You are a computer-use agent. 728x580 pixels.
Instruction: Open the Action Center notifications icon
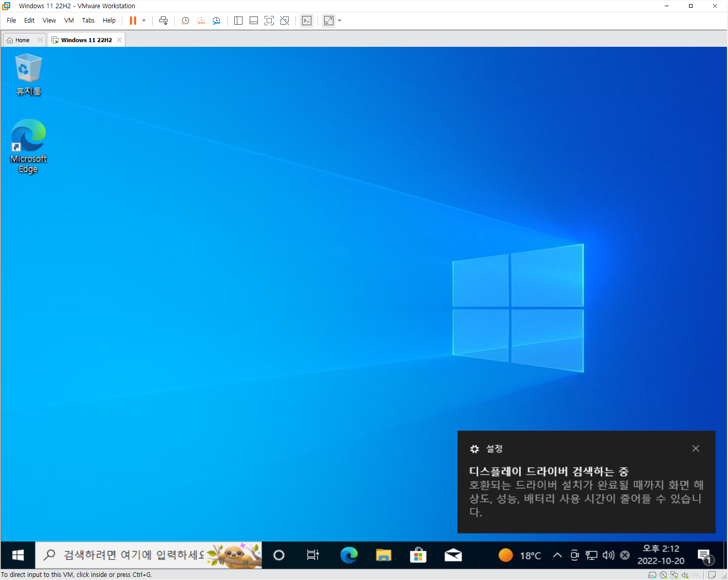[705, 556]
